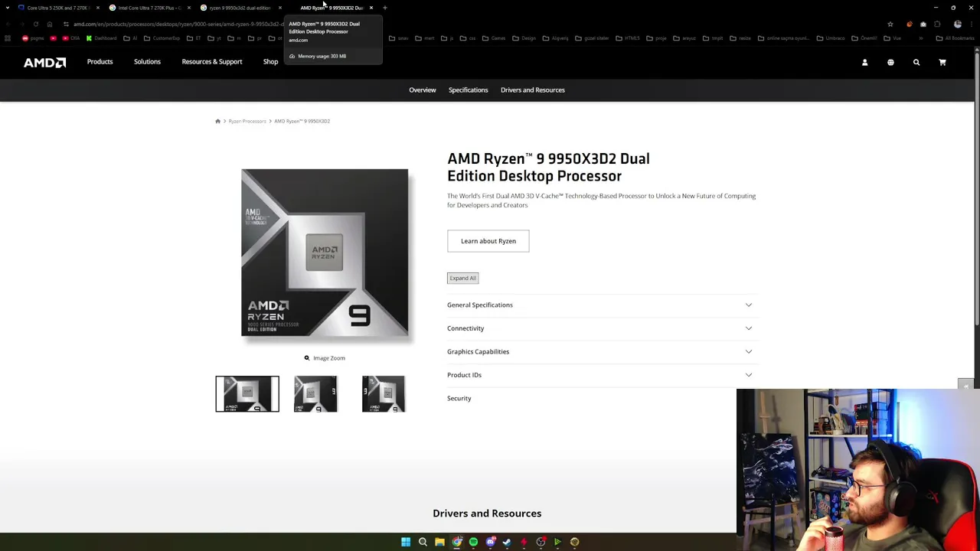Open Products menu

click(x=100, y=62)
